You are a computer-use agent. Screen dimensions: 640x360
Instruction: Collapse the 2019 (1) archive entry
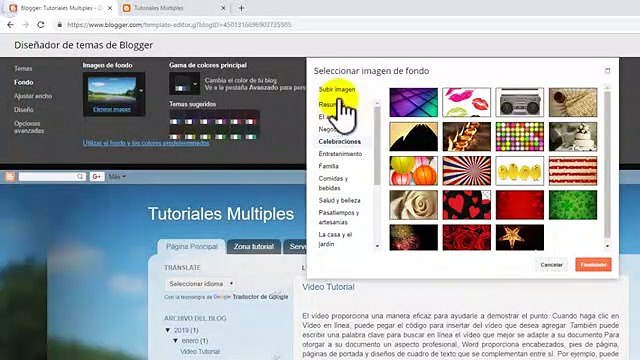pyautogui.click(x=168, y=330)
